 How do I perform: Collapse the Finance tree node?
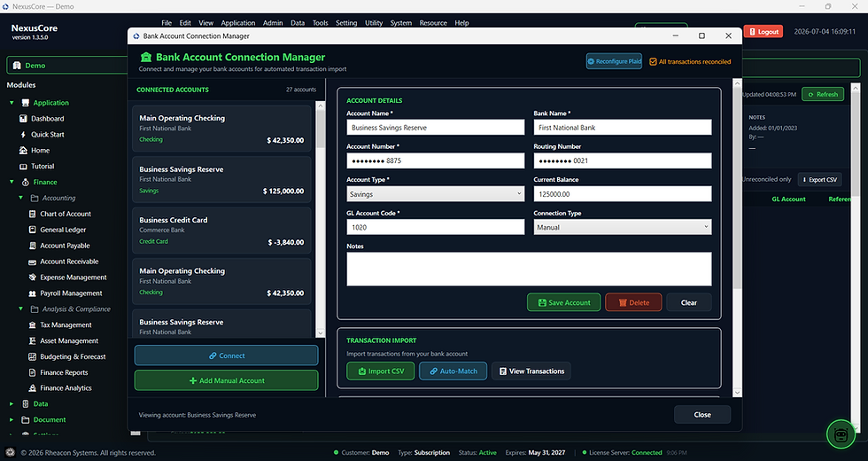point(12,183)
